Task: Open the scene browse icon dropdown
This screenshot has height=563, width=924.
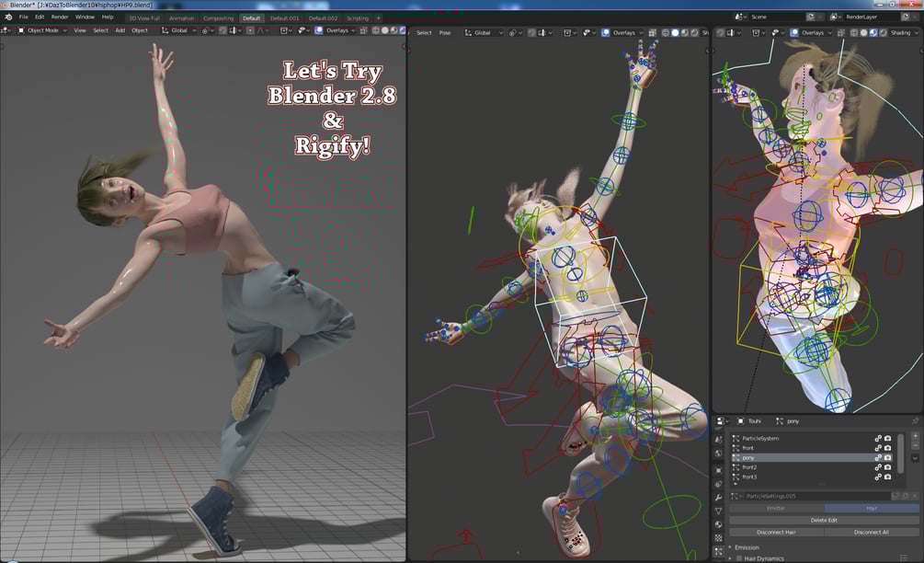Action: click(740, 17)
